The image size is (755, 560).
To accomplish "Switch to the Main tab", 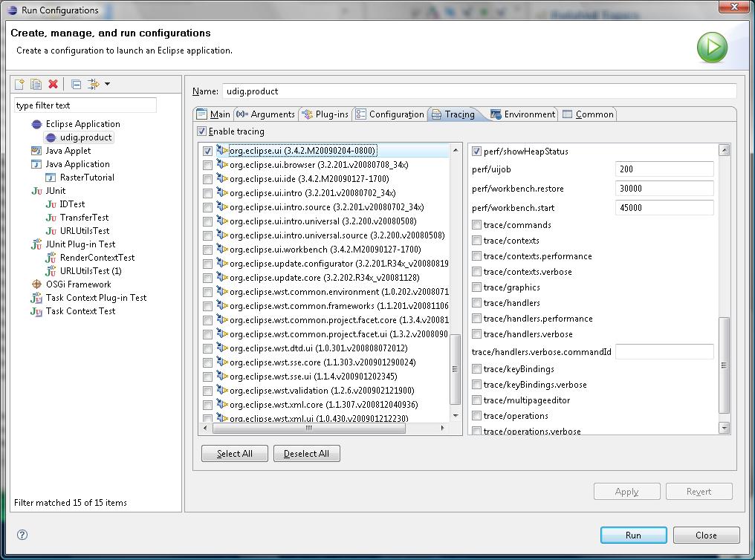I will (213, 114).
